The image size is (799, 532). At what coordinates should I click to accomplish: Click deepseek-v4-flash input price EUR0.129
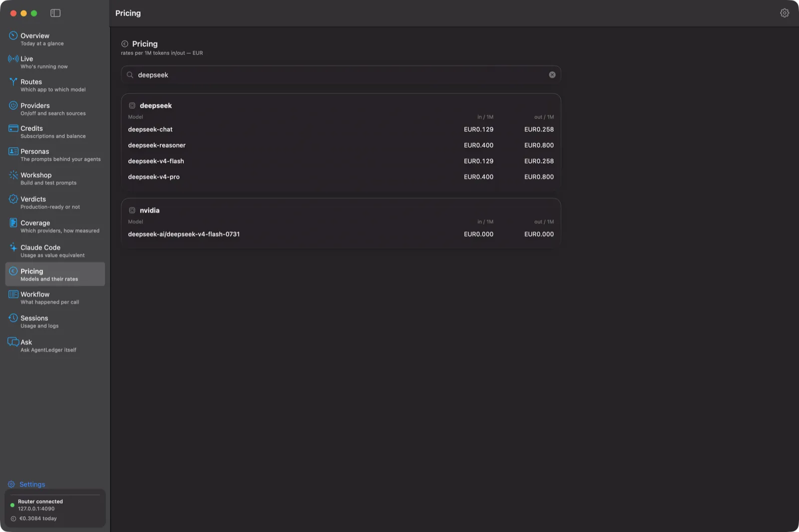[x=478, y=161]
